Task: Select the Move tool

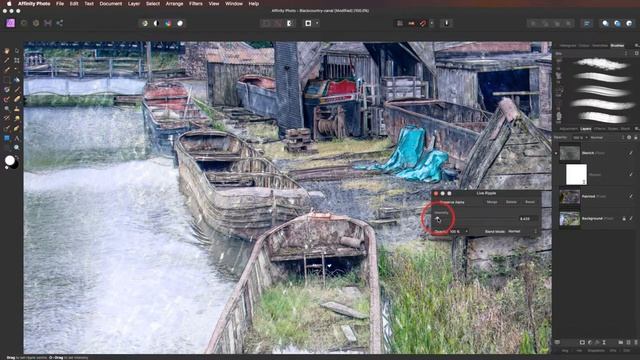Action: point(17,51)
